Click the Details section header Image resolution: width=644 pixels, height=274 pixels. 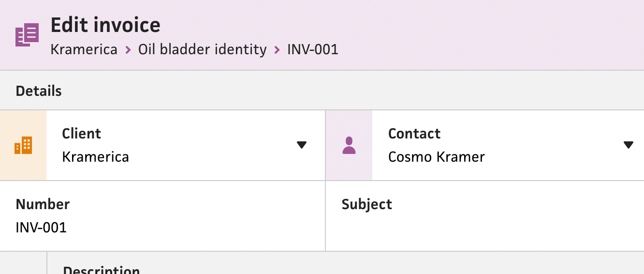39,91
